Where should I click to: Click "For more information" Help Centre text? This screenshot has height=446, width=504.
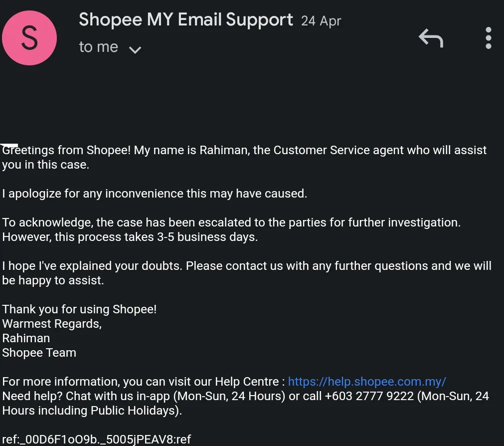pyautogui.click(x=144, y=381)
